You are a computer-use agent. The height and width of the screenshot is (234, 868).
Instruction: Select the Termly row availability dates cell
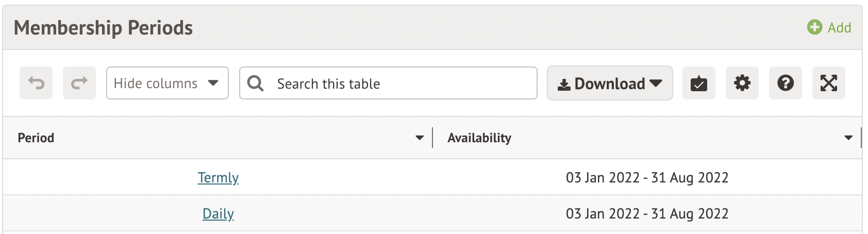(x=647, y=177)
